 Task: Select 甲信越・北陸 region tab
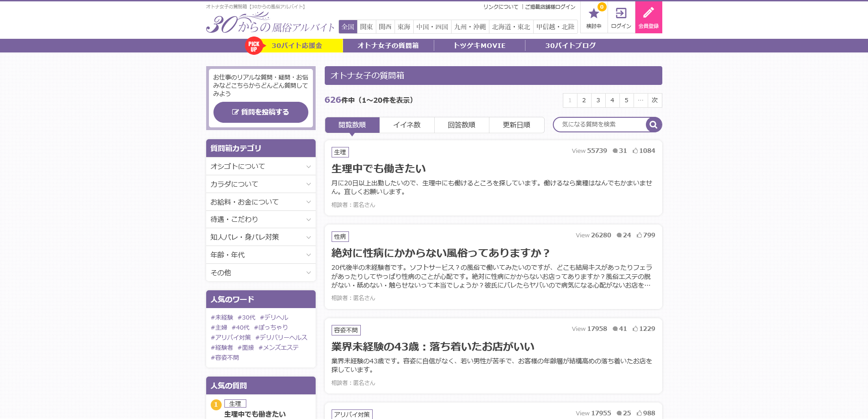555,27
